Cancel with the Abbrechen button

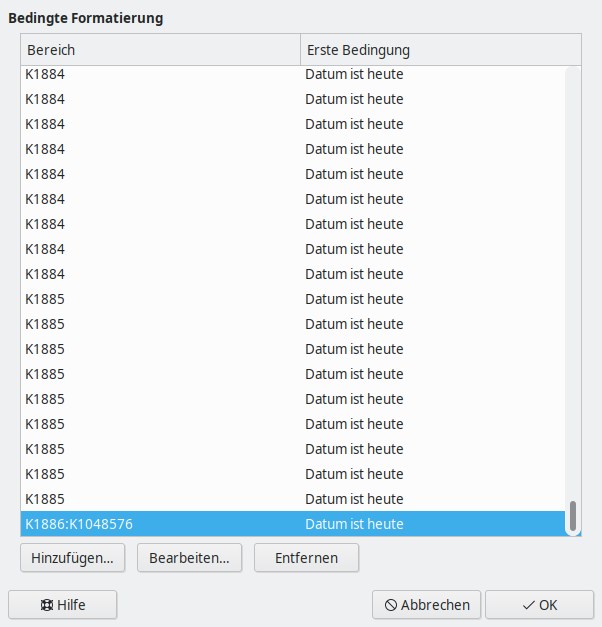tap(426, 605)
